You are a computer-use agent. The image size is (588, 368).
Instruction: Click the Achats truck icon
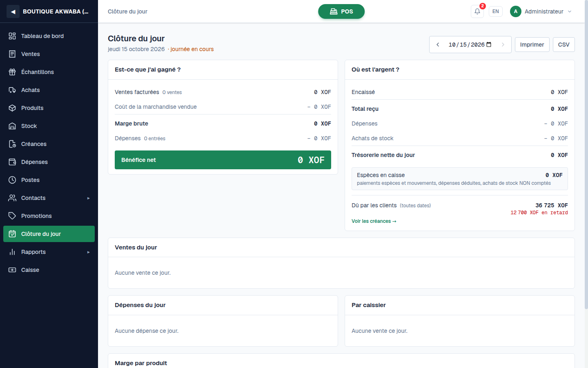(x=12, y=90)
